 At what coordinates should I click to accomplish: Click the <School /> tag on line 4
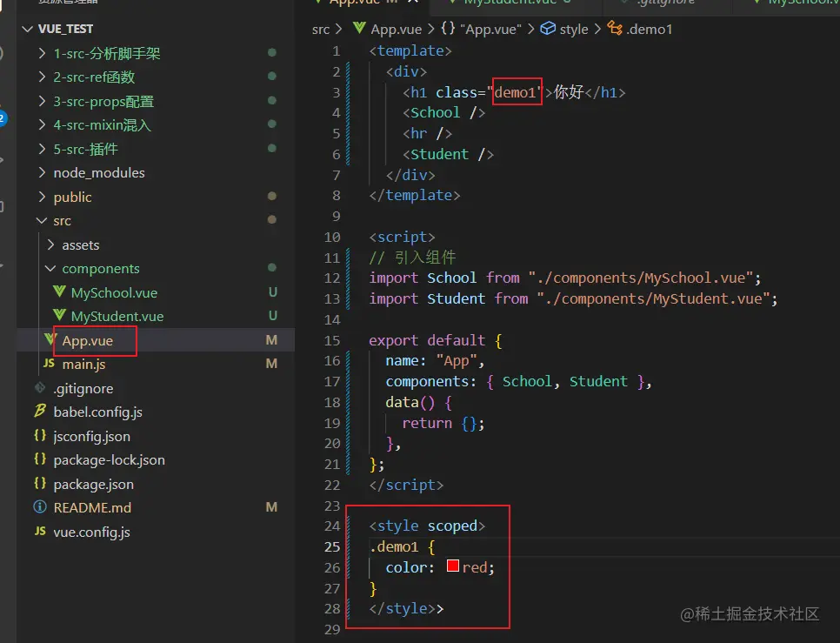pos(444,113)
